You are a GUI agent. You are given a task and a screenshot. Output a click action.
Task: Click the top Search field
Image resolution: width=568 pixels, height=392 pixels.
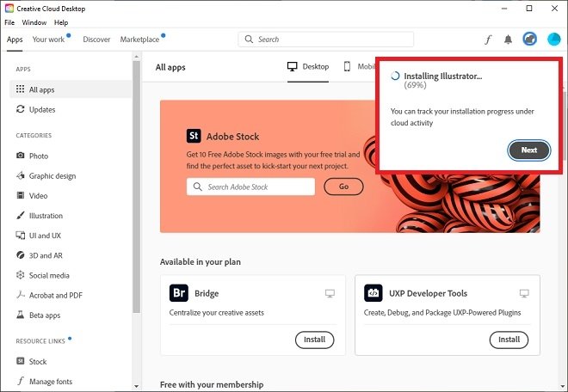(x=325, y=40)
